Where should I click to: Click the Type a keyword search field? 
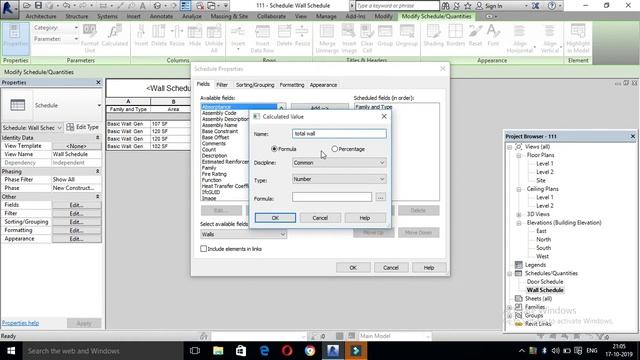point(397,6)
